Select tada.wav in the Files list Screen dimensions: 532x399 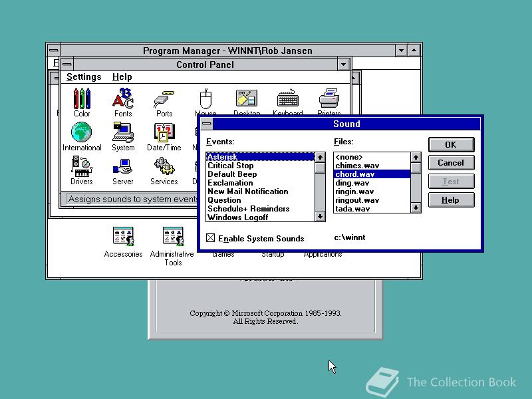(372, 209)
